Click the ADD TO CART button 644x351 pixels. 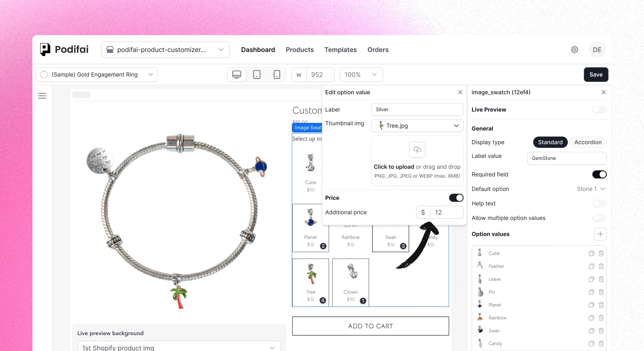point(370,326)
